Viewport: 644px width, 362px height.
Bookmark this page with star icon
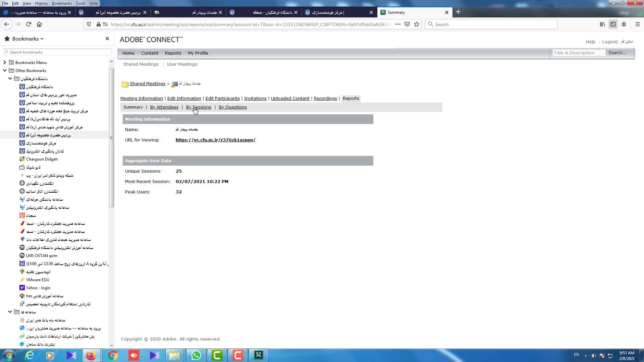(x=417, y=24)
